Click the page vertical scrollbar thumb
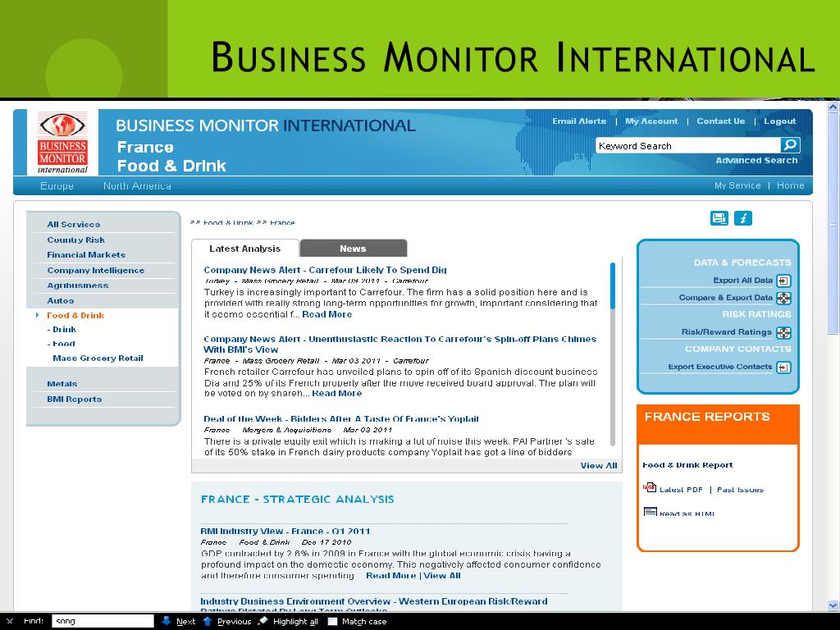 tap(833, 223)
